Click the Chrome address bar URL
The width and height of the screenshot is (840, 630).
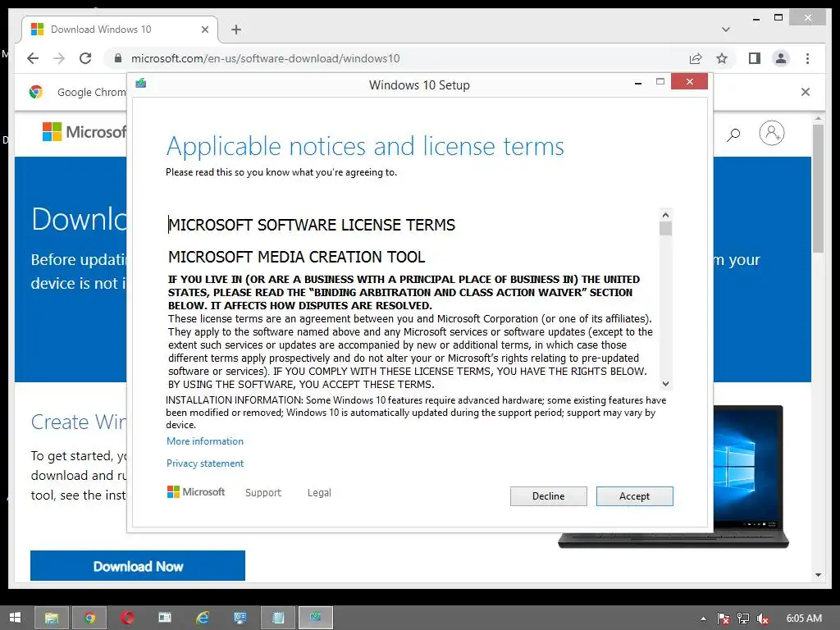(x=265, y=58)
